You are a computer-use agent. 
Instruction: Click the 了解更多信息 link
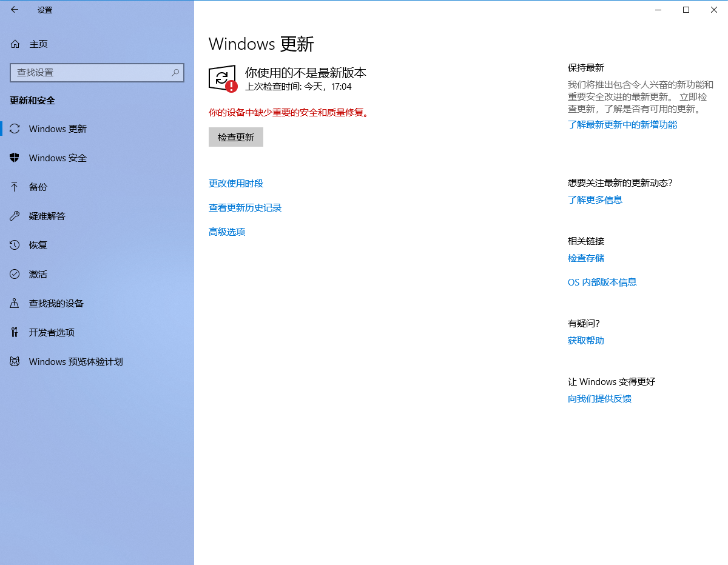click(595, 199)
